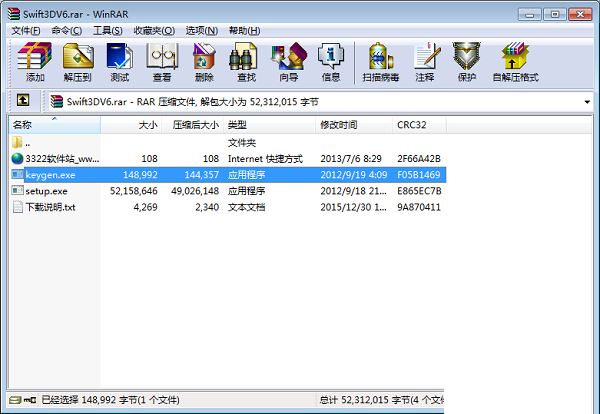Image resolution: width=600 pixels, height=414 pixels.
Task: Click type cell Internet 快捷方式
Action: click(265, 158)
